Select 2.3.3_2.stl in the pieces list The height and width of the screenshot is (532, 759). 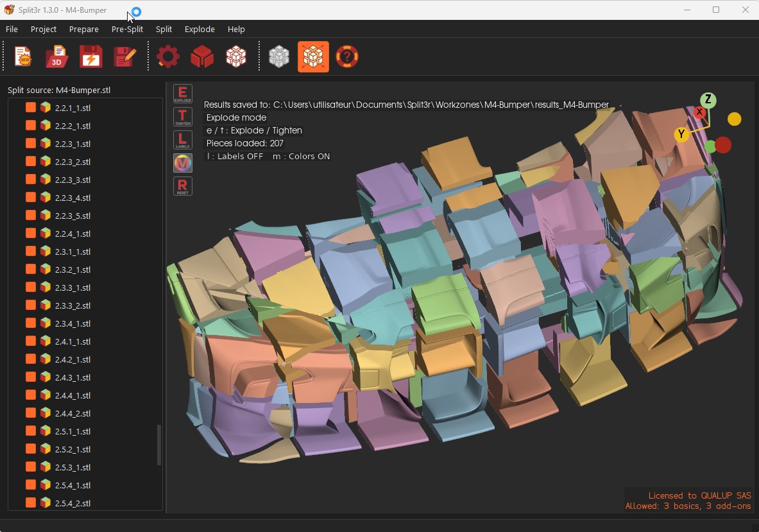72,305
